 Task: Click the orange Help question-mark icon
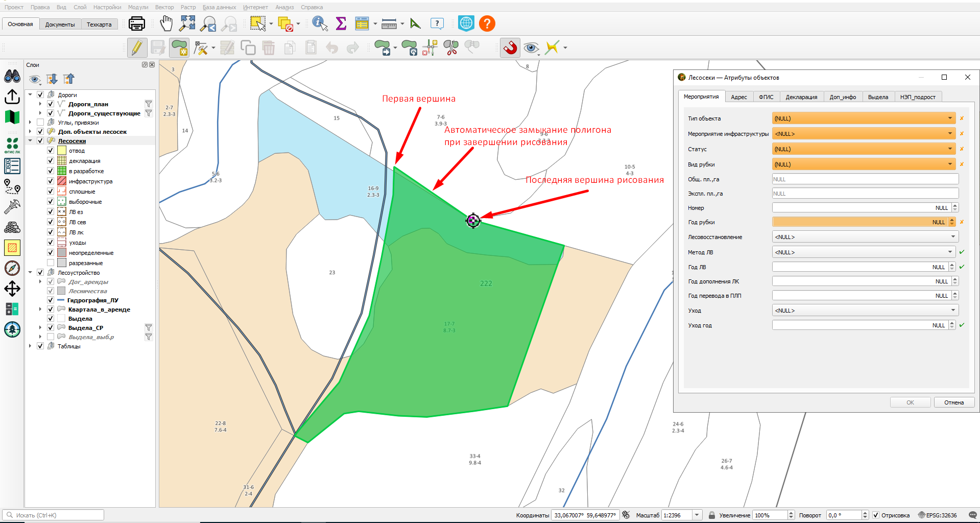point(487,23)
